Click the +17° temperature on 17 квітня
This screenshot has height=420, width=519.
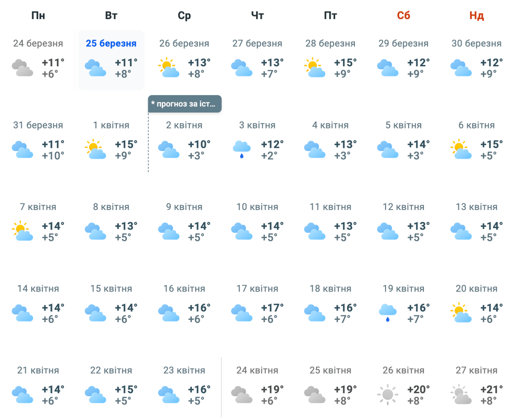272,308
